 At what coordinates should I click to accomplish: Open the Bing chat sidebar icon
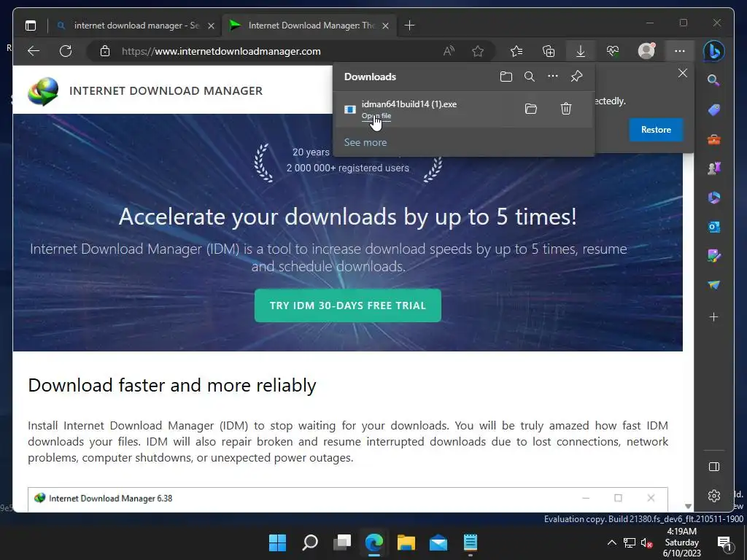tap(713, 51)
